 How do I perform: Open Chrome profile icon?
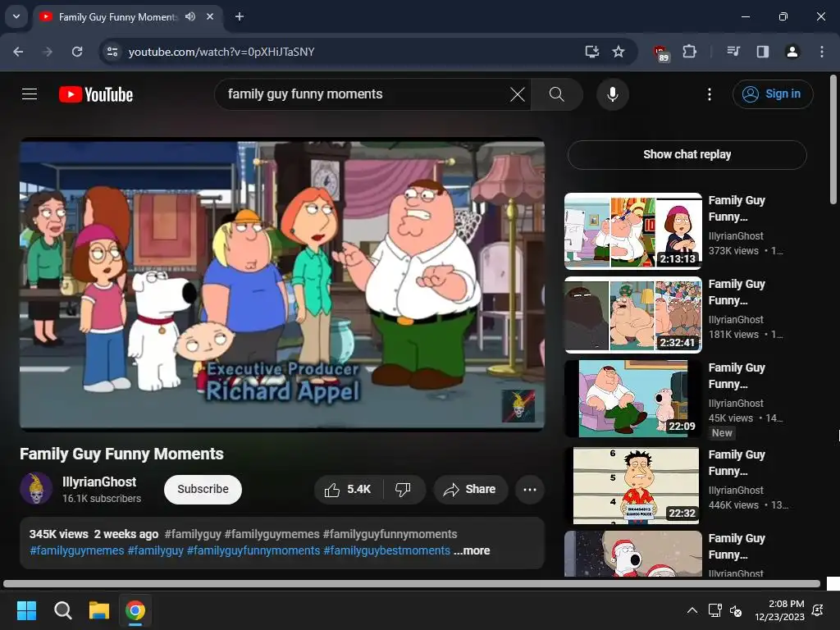(x=792, y=52)
